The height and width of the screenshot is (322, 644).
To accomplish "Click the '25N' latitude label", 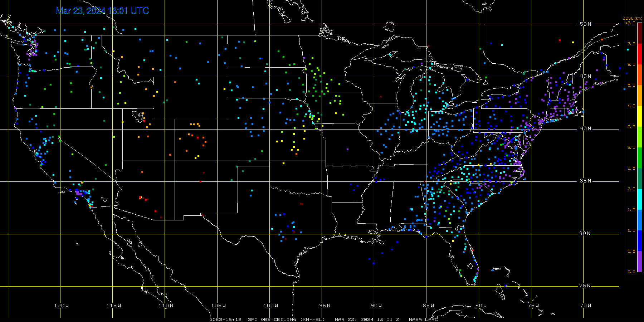I will click(x=586, y=286).
